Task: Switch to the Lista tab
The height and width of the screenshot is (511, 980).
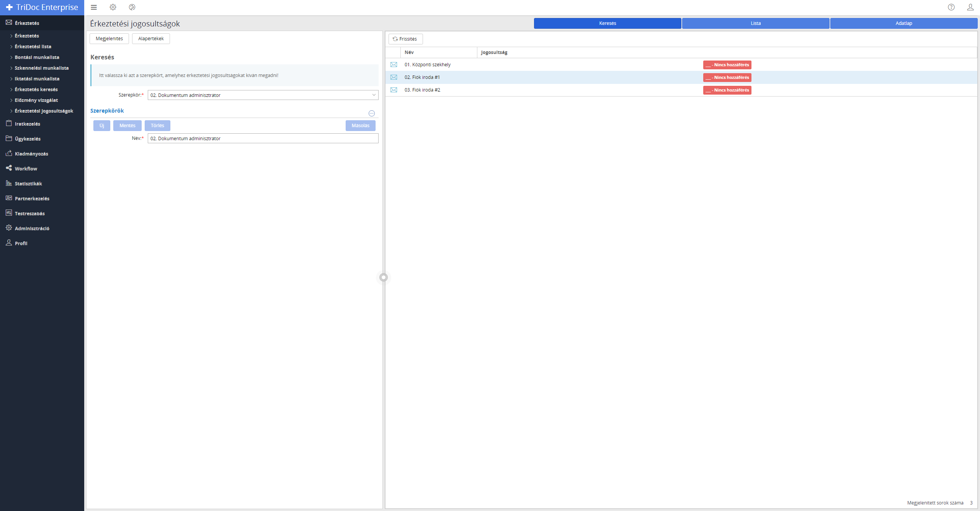Action: [756, 23]
